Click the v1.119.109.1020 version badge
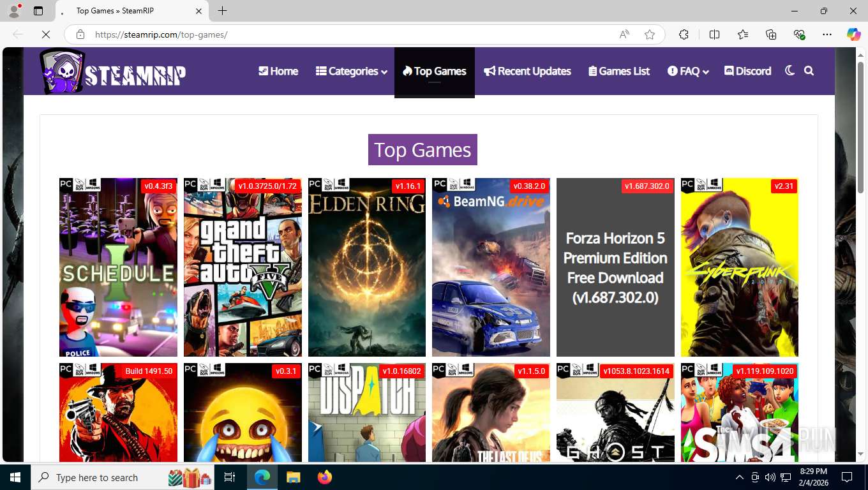 [x=765, y=371]
